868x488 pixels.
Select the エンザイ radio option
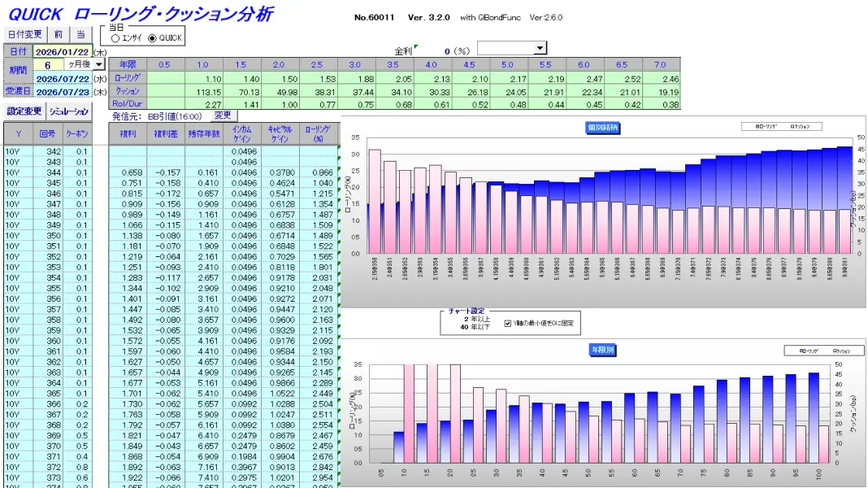tap(115, 38)
